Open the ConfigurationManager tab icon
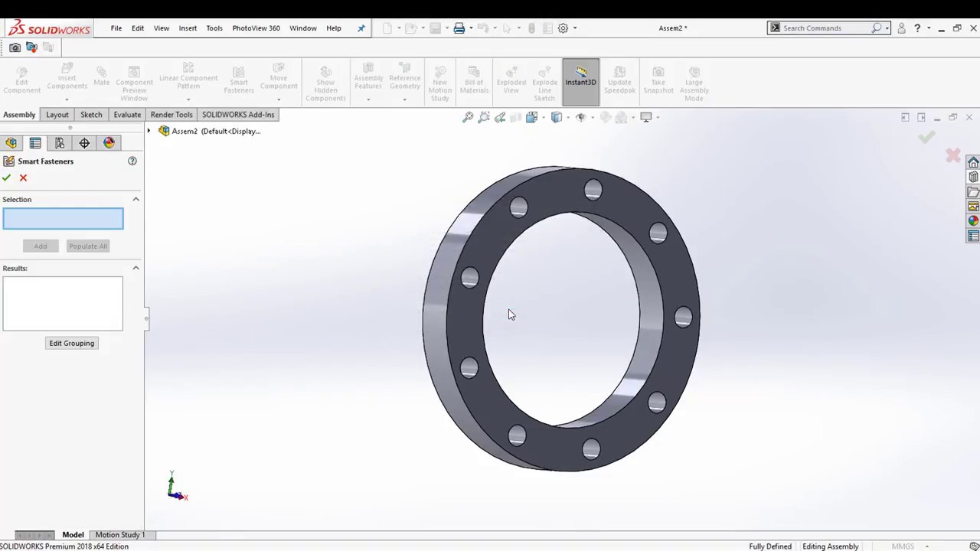980x551 pixels. 60,143
